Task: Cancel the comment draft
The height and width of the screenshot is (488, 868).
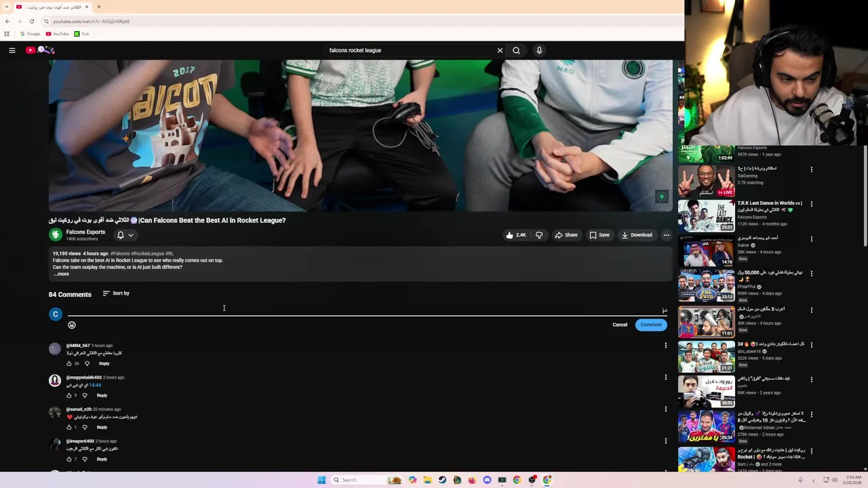Action: click(620, 325)
